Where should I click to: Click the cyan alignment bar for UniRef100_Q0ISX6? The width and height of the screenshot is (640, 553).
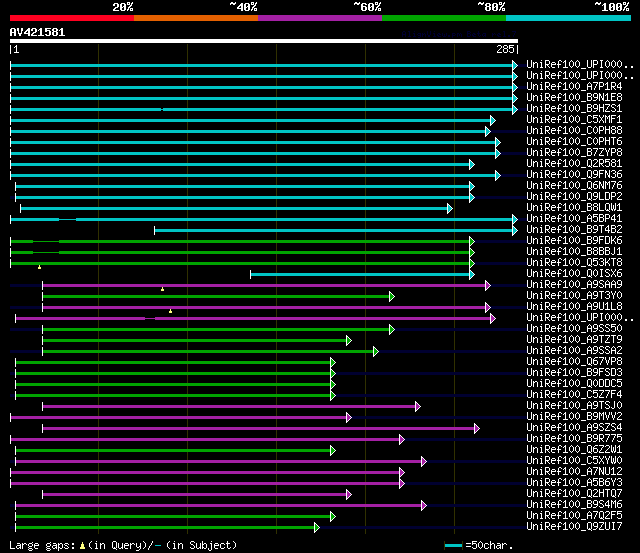pos(360,275)
